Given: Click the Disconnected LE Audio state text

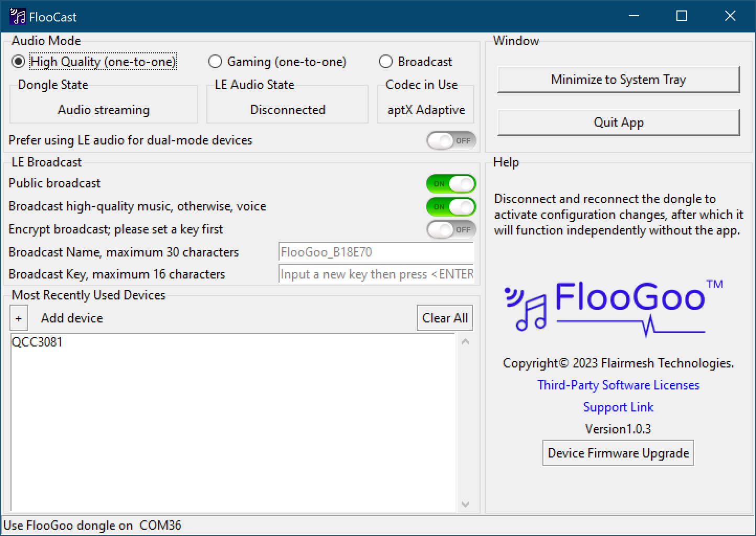Looking at the screenshot, I should [x=288, y=110].
